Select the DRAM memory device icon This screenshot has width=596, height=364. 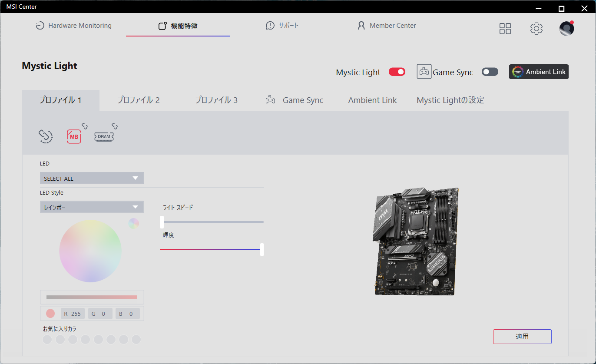[x=104, y=136]
